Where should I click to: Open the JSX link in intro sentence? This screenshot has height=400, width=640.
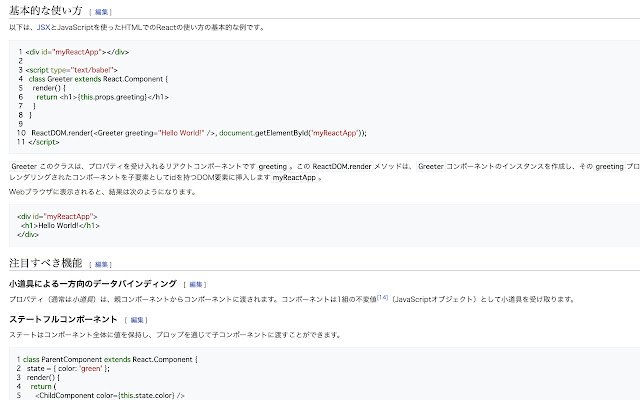click(43, 27)
